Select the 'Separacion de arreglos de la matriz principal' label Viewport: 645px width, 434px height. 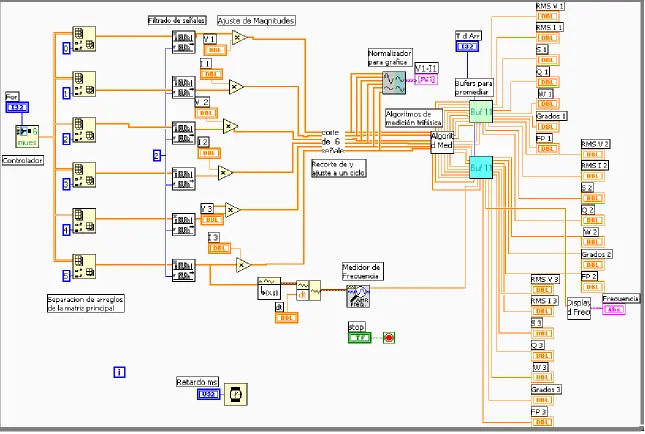[x=86, y=304]
